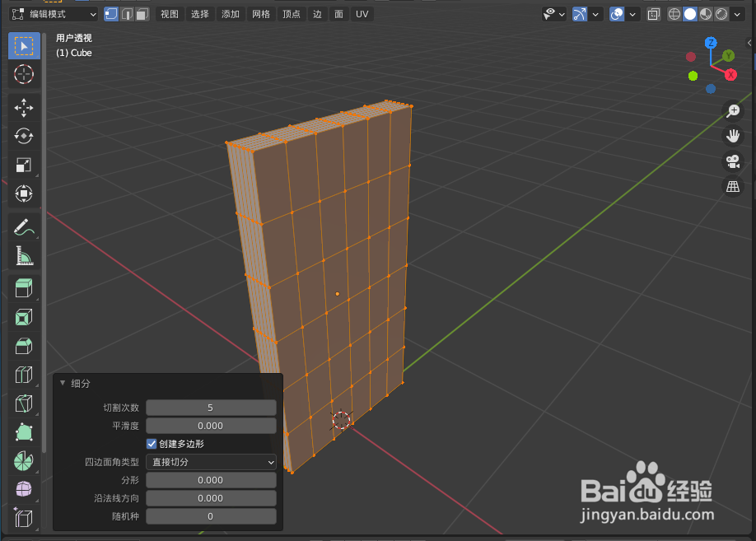
Task: Open the 编辑模式 mode dropdown
Action: 54,13
